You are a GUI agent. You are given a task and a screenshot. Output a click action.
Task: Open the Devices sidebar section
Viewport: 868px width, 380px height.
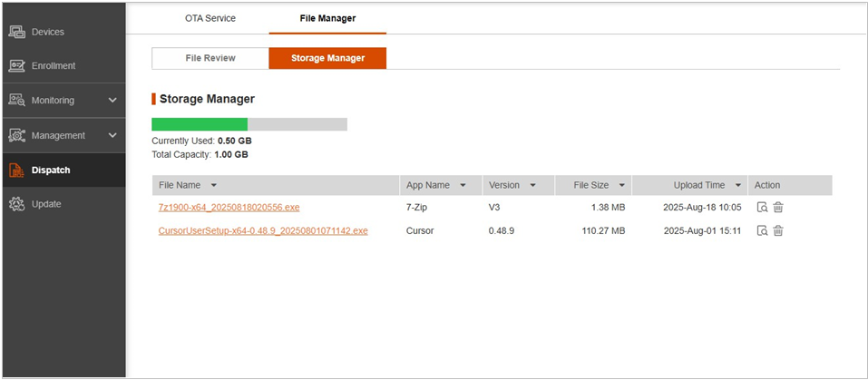point(63,32)
